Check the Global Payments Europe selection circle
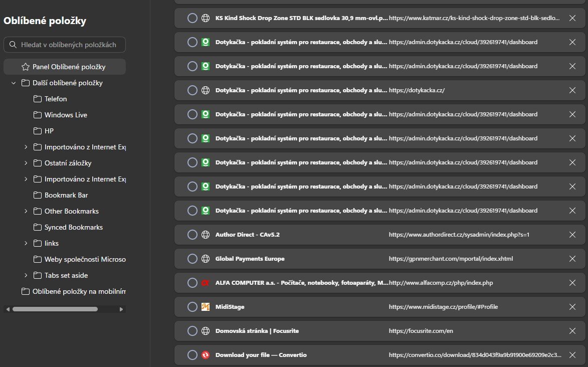 (x=192, y=259)
